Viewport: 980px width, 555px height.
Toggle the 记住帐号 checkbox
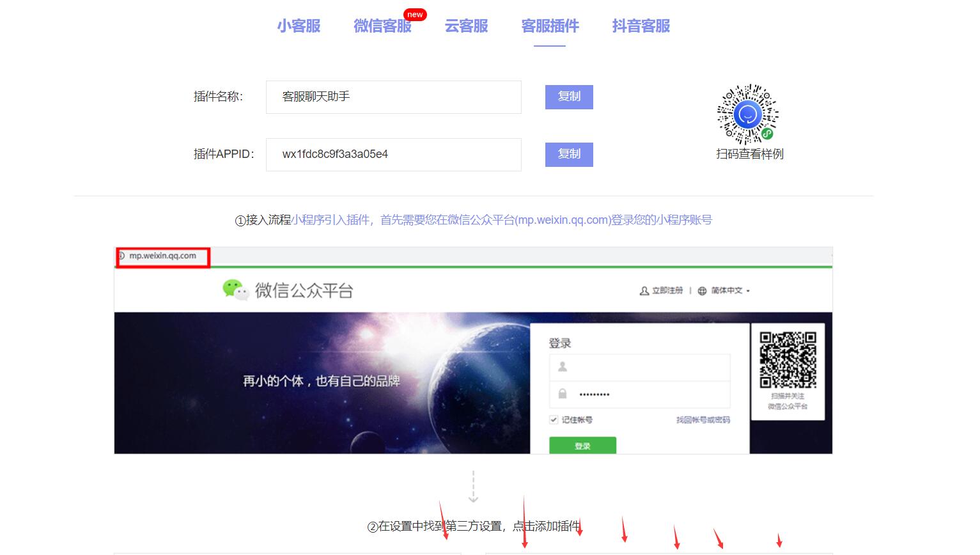click(x=554, y=420)
